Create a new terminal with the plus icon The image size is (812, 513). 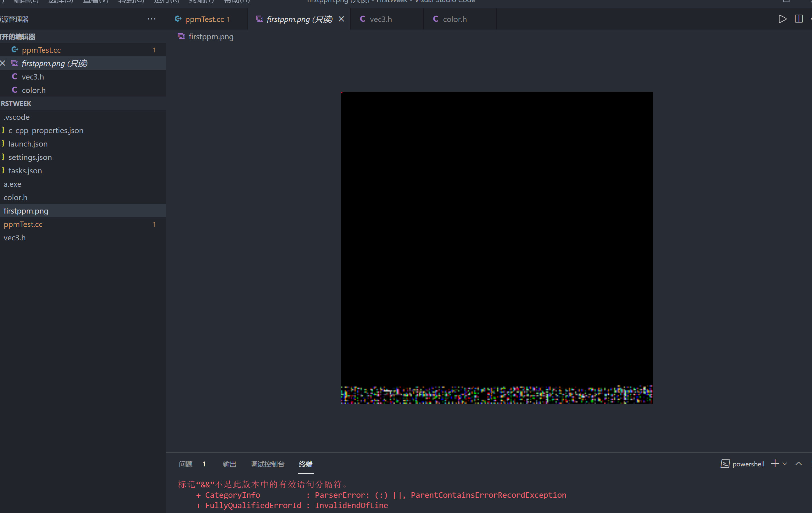[775, 464]
